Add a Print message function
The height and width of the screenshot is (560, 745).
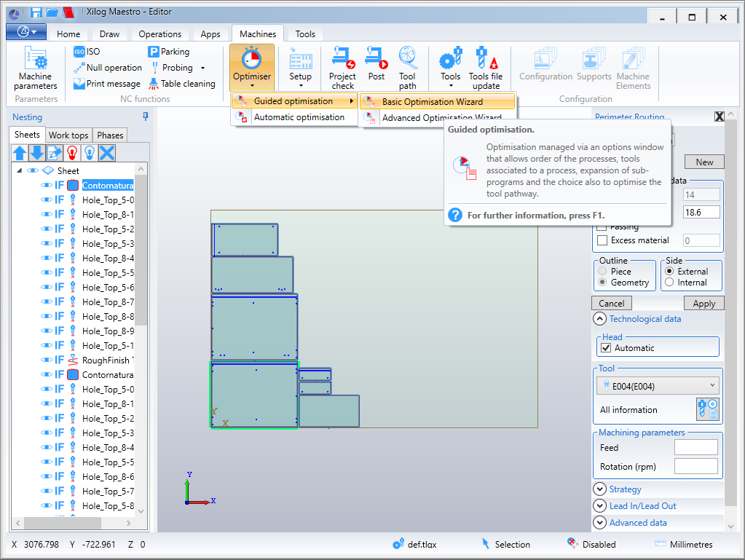click(107, 84)
